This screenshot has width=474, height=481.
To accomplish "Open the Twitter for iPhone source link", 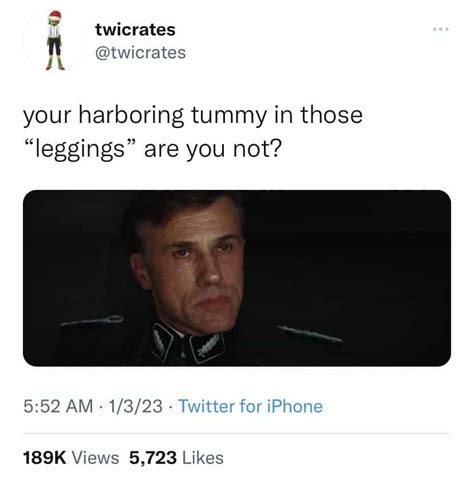I will tap(251, 406).
